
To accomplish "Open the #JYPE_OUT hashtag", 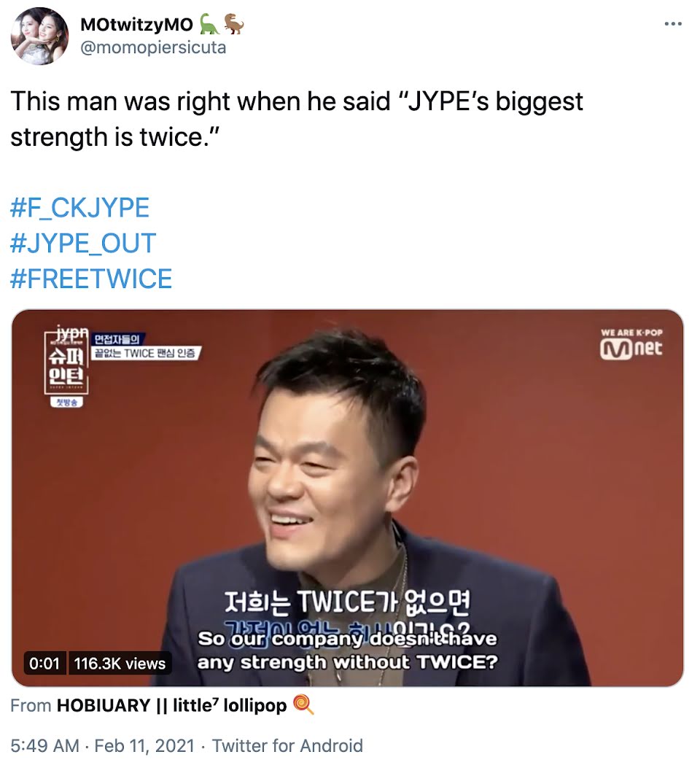I will tap(83, 243).
